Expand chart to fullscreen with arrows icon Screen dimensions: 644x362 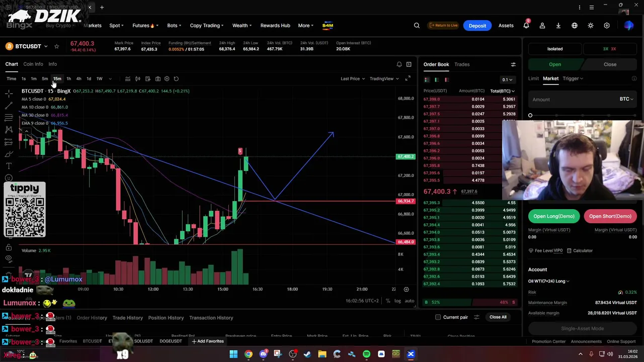point(408,78)
